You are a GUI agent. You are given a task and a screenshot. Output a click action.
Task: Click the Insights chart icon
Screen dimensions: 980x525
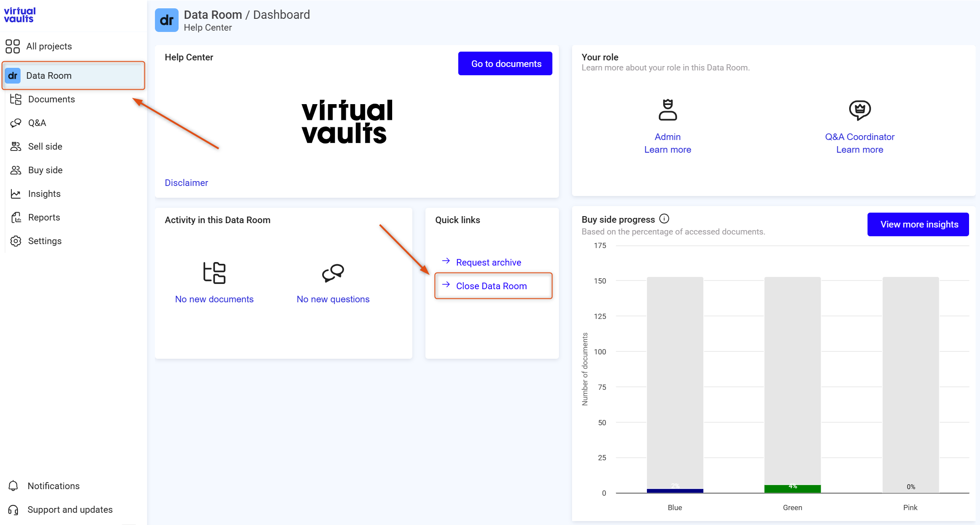click(x=16, y=194)
